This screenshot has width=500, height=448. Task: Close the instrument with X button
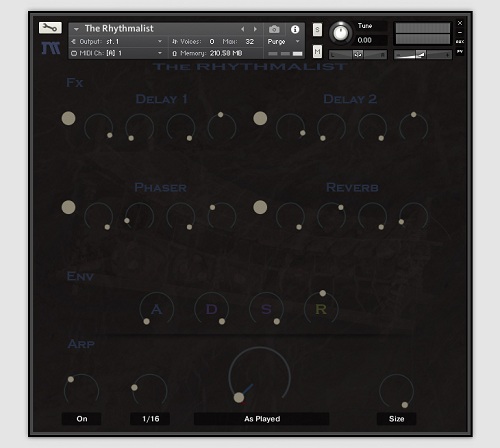tap(460, 23)
